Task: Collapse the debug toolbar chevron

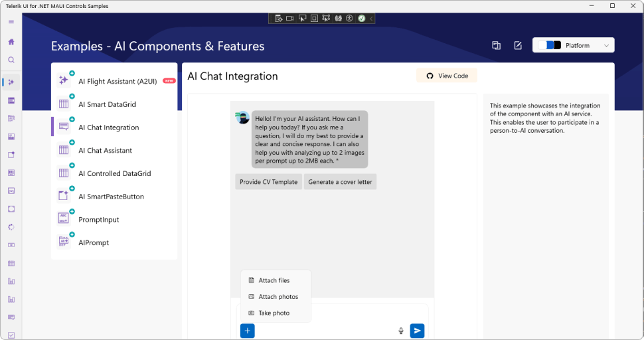Action: coord(371,19)
